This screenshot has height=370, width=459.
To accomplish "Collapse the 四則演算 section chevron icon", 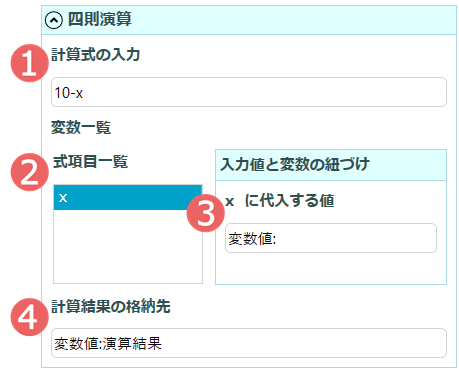I will click(54, 20).
